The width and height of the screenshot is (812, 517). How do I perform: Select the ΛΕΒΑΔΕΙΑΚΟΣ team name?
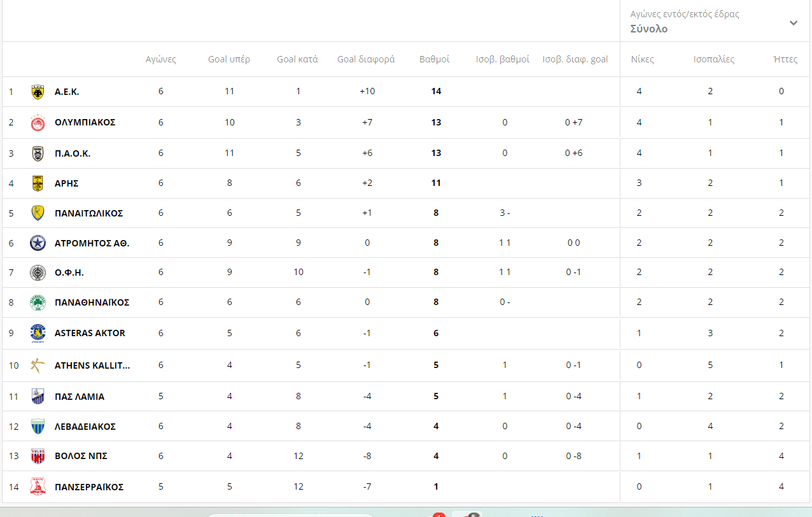[x=85, y=427]
